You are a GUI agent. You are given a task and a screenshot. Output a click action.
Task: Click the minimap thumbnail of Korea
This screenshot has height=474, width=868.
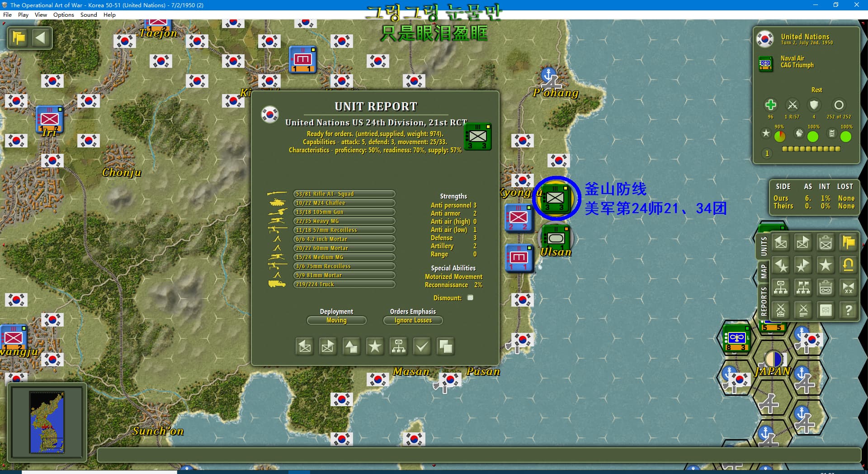pos(47,422)
